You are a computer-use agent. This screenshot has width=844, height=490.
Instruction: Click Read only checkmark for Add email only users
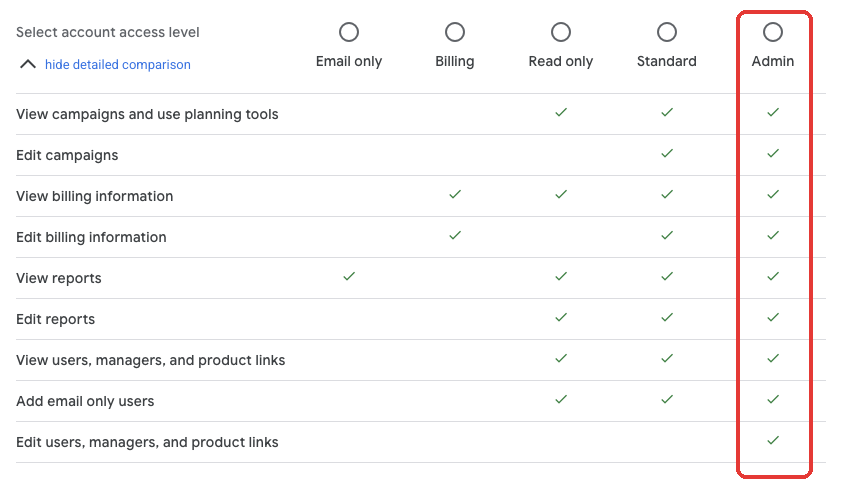coord(561,399)
